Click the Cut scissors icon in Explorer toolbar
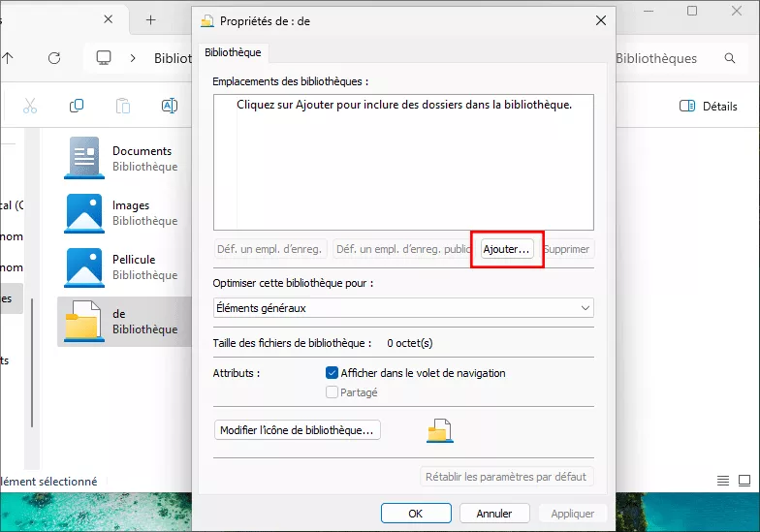Viewport: 760px width, 532px height. (x=30, y=106)
